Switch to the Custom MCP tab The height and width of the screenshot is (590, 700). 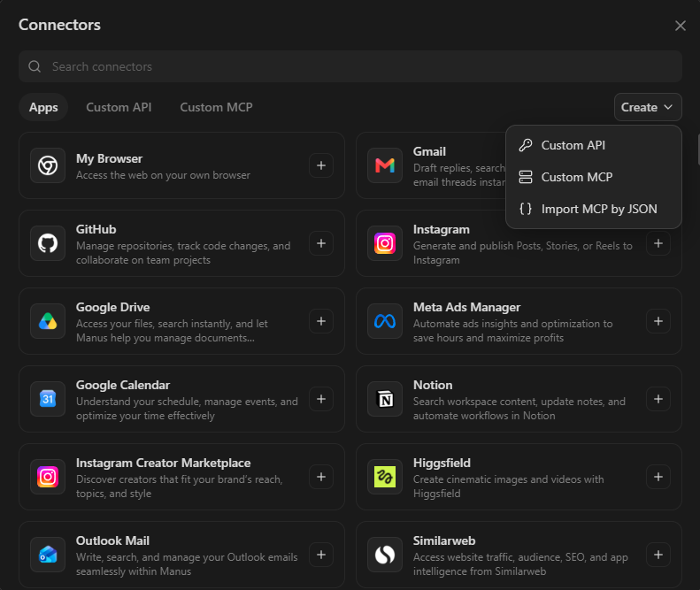[216, 107]
